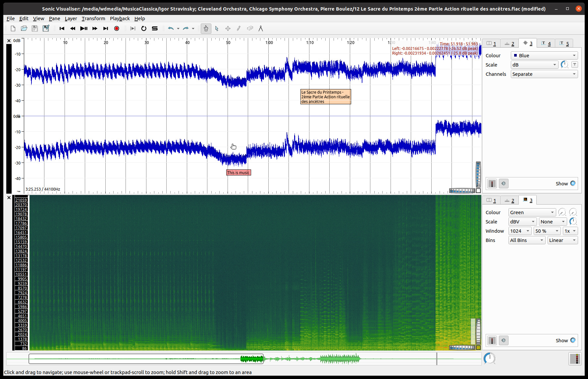Click the green overview waveform at bottom
Image resolution: width=588 pixels, height=379 pixels.
tap(244, 359)
